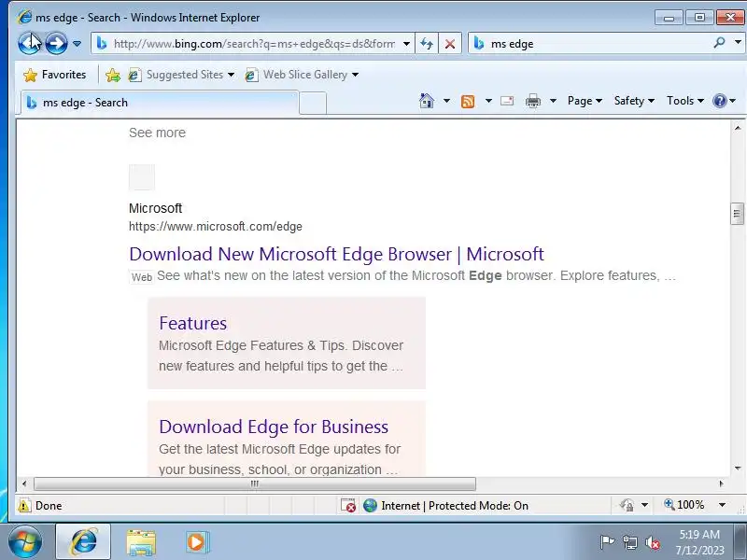Open the Page menu

pyautogui.click(x=585, y=101)
